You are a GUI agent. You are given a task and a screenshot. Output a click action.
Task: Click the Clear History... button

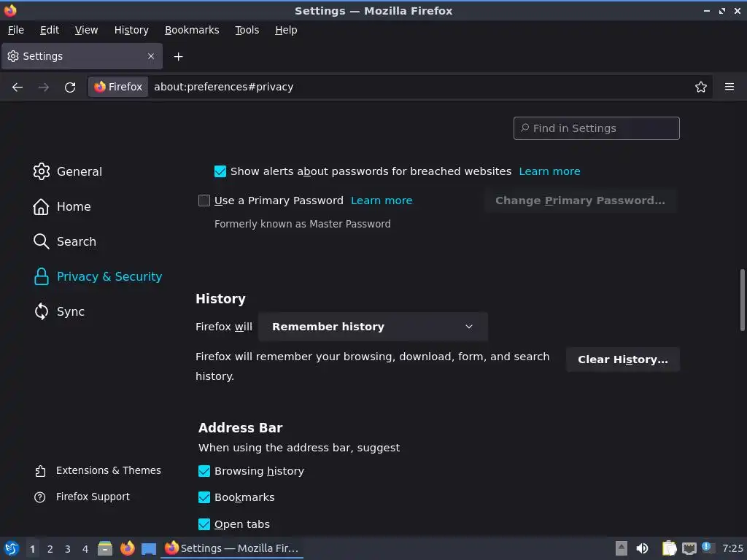click(x=623, y=359)
